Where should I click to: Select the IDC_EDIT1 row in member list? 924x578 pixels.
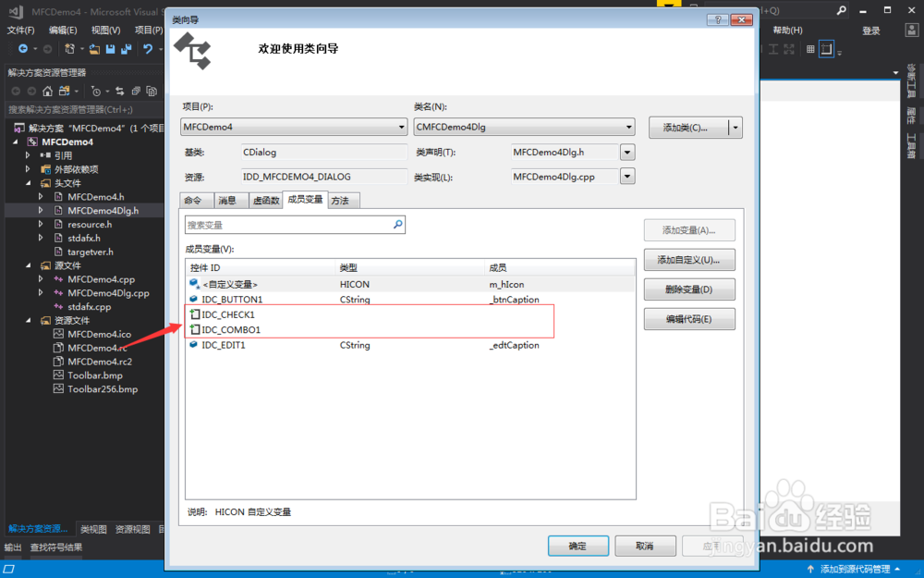[x=410, y=345]
